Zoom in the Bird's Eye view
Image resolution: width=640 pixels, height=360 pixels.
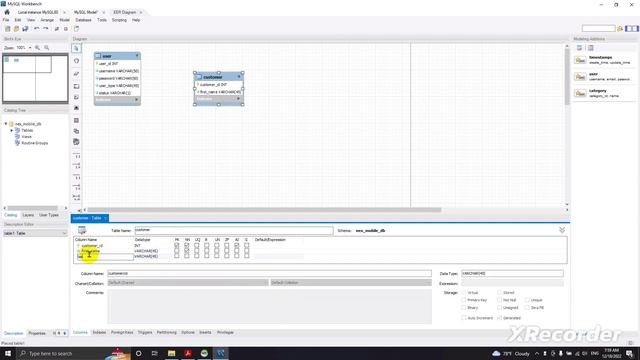(38, 48)
